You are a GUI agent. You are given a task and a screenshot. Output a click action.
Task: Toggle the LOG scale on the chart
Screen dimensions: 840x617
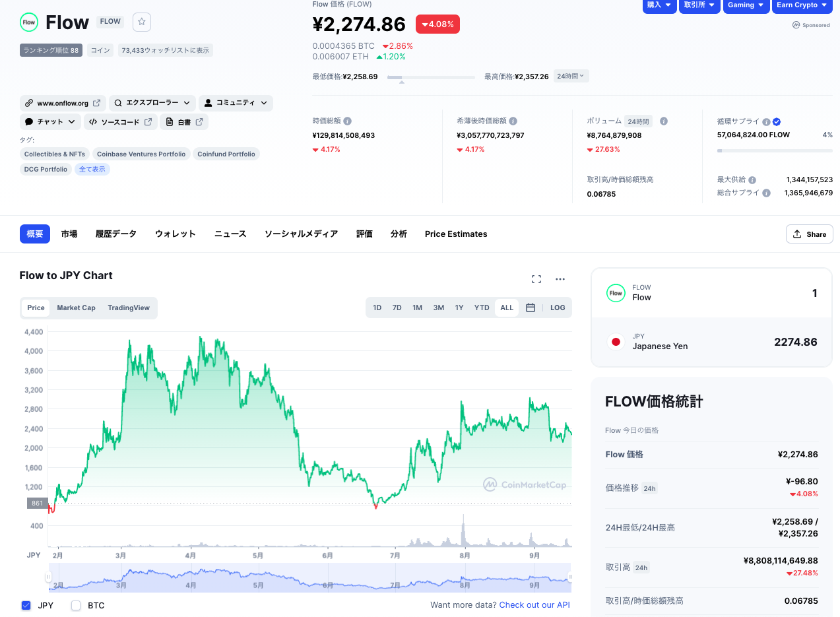pos(558,308)
